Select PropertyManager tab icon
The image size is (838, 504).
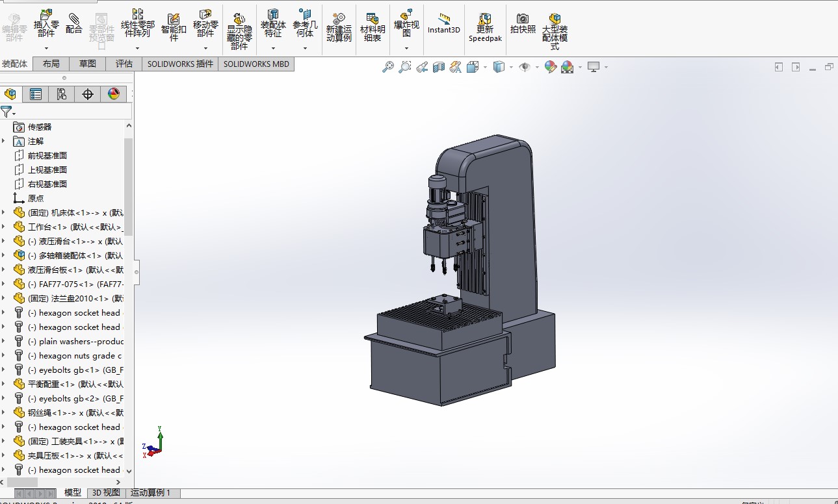36,94
